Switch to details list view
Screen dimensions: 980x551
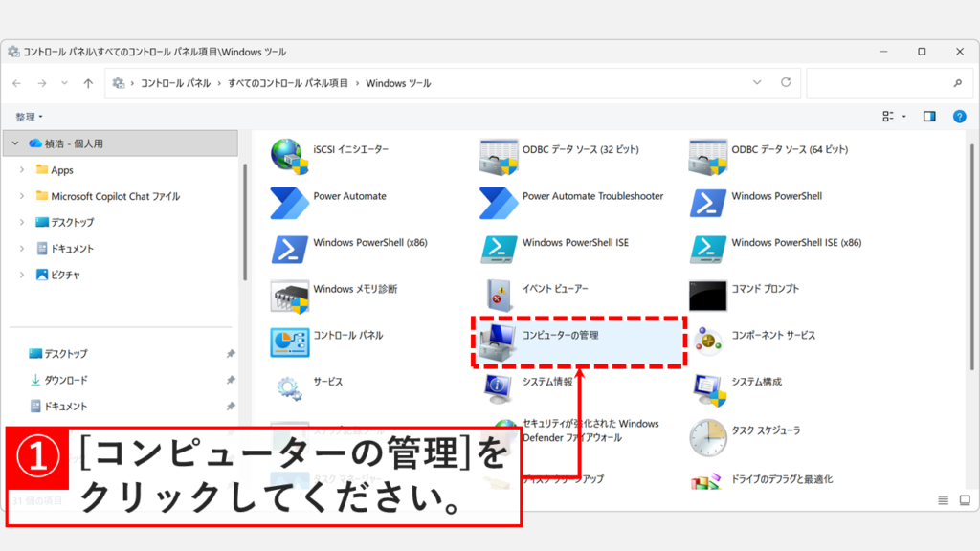942,499
